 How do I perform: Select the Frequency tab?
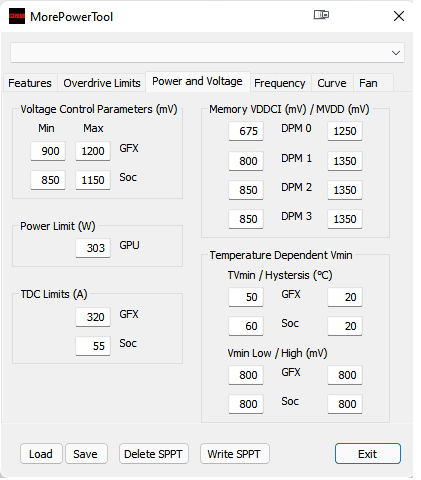(x=280, y=83)
